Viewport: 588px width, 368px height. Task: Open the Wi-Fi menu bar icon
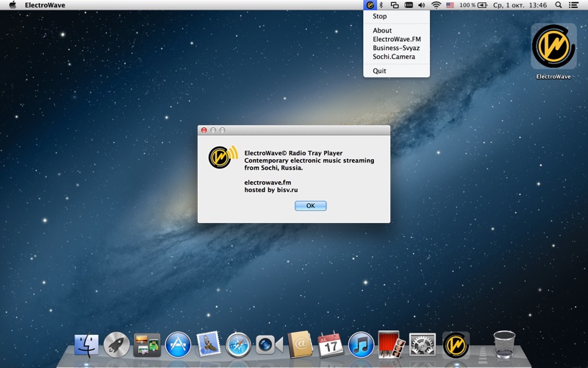tap(436, 5)
